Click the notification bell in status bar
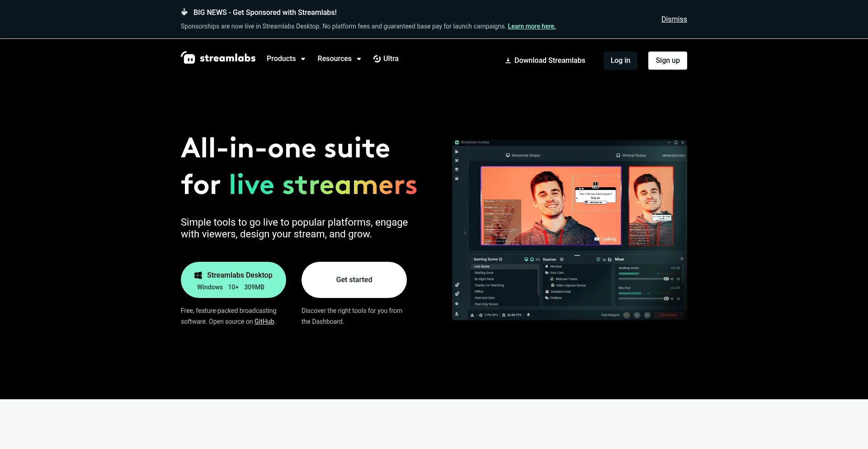This screenshot has height=449, width=868. tap(528, 315)
